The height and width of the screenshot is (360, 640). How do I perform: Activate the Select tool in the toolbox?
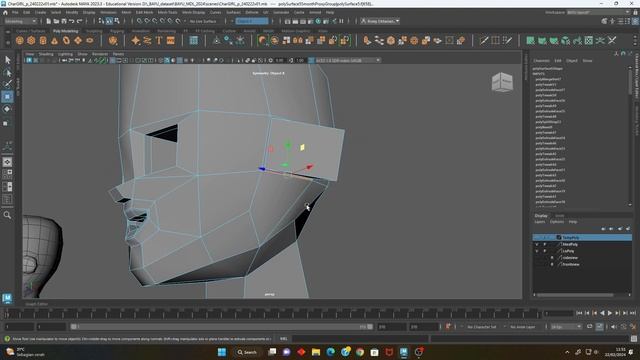(7, 60)
